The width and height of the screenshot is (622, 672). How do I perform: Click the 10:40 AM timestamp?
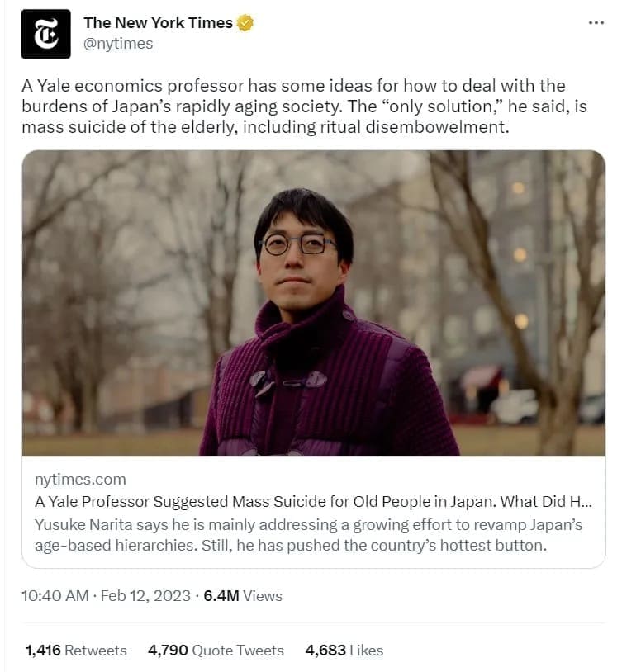55,596
